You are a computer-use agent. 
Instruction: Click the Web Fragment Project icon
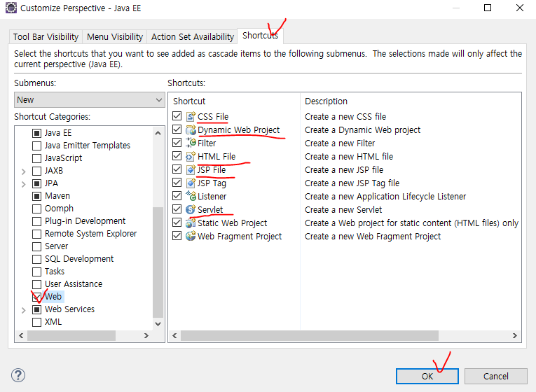click(x=191, y=236)
